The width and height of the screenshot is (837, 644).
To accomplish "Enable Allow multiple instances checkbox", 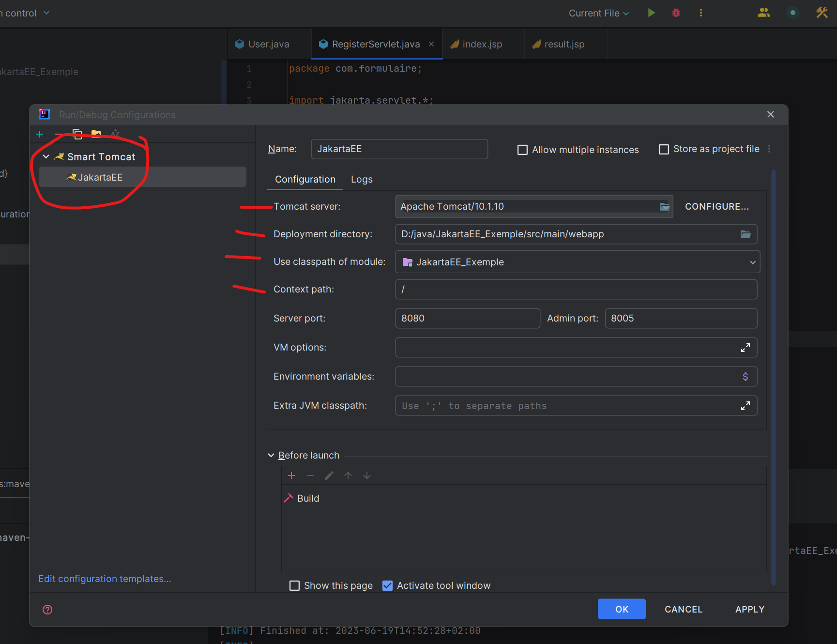I will (x=523, y=150).
